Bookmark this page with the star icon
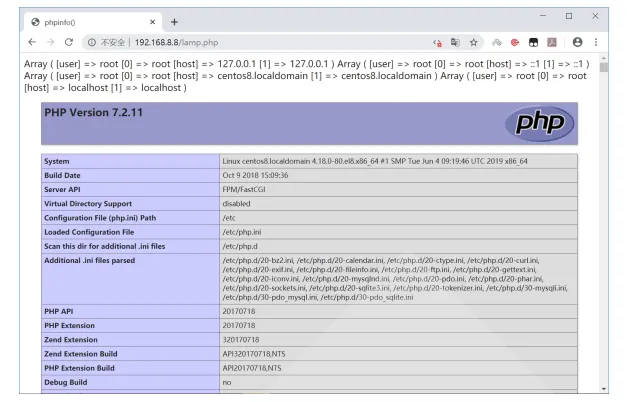 (x=473, y=42)
